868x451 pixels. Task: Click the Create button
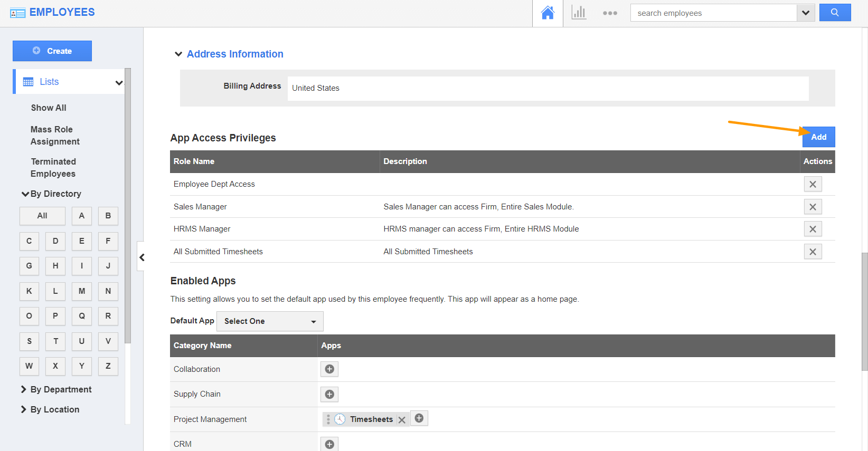pyautogui.click(x=52, y=51)
